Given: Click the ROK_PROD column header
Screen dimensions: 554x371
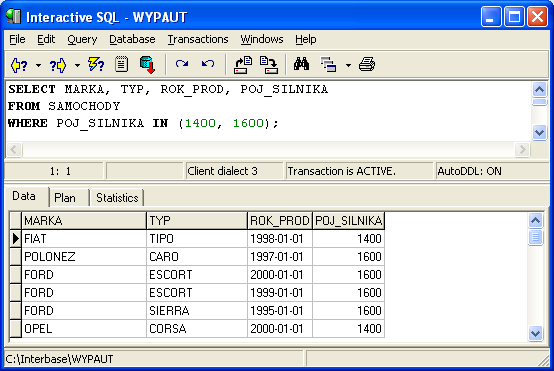Looking at the screenshot, I should [x=280, y=221].
